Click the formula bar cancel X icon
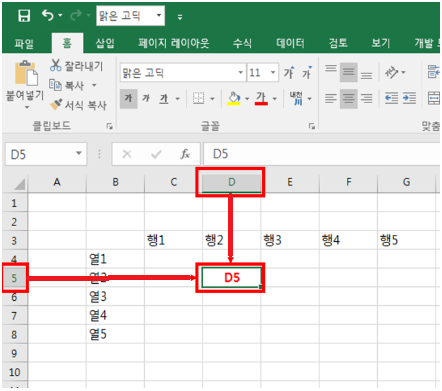Screen dimensions: 442x391 tap(127, 154)
